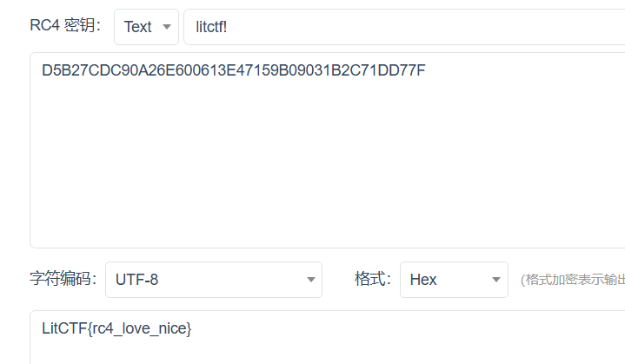The width and height of the screenshot is (625, 364).
Task: Select the word "Text" in key type box
Action: [x=137, y=27]
